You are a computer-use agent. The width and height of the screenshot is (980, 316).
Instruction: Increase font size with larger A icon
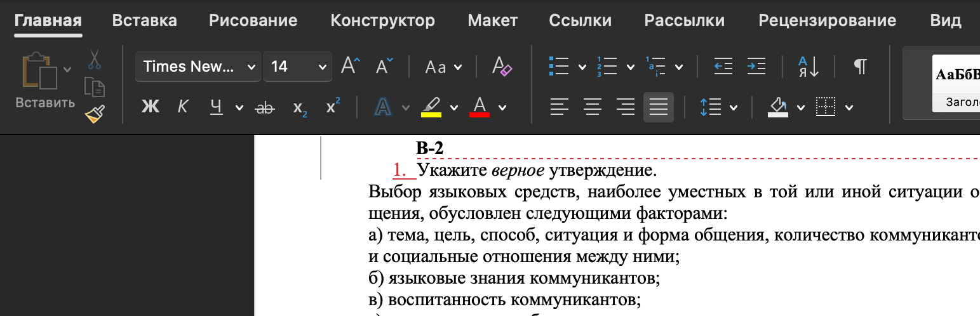click(x=350, y=67)
